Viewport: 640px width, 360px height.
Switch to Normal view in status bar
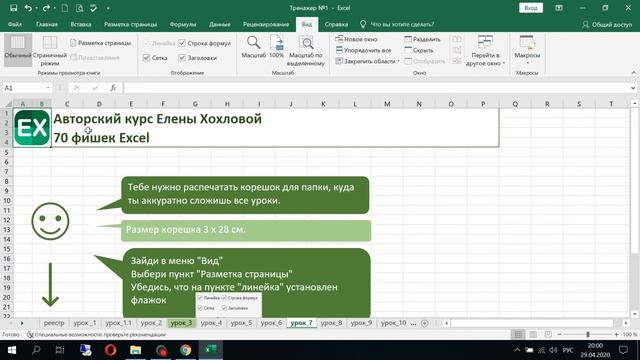pos(518,334)
